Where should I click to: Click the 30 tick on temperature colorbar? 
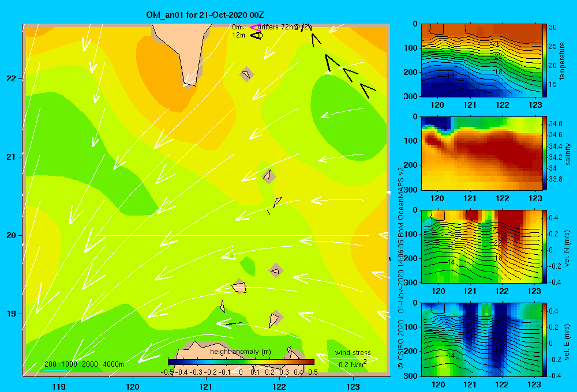pyautogui.click(x=553, y=28)
